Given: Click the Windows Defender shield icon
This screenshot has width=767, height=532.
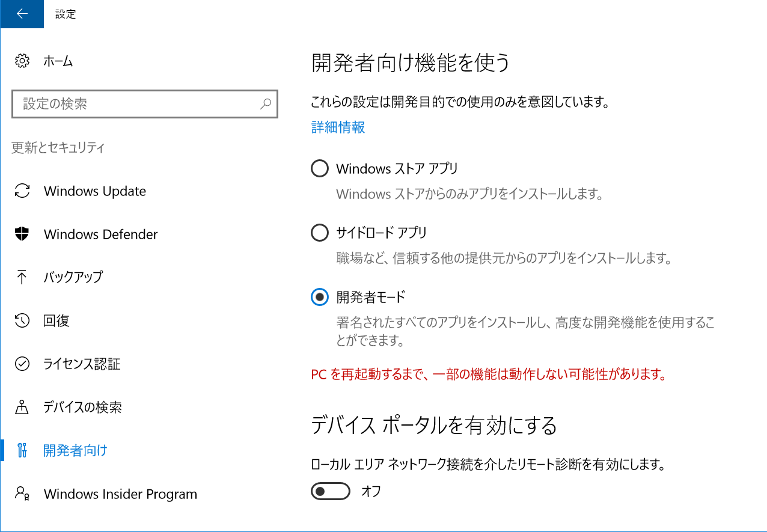Looking at the screenshot, I should coord(22,234).
